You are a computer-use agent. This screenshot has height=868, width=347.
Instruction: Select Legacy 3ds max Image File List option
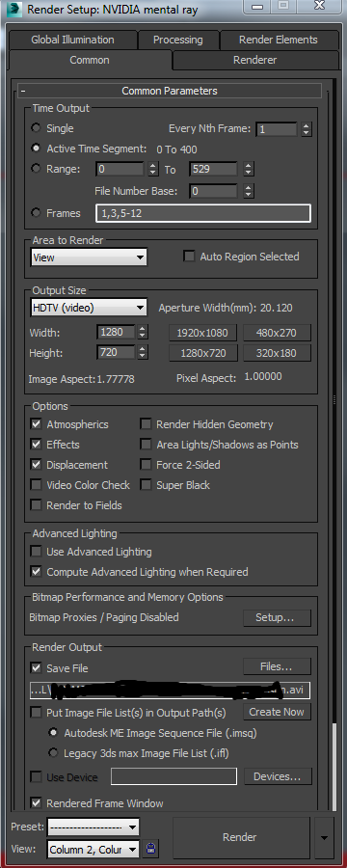[53, 753]
